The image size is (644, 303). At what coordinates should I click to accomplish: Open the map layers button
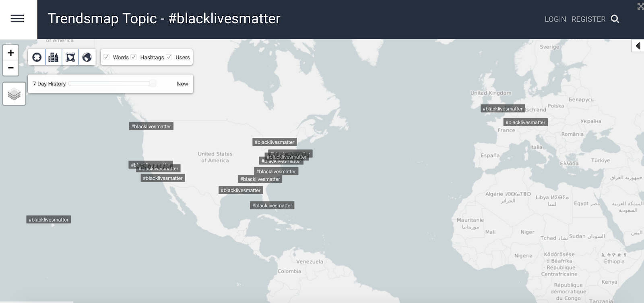click(x=14, y=94)
